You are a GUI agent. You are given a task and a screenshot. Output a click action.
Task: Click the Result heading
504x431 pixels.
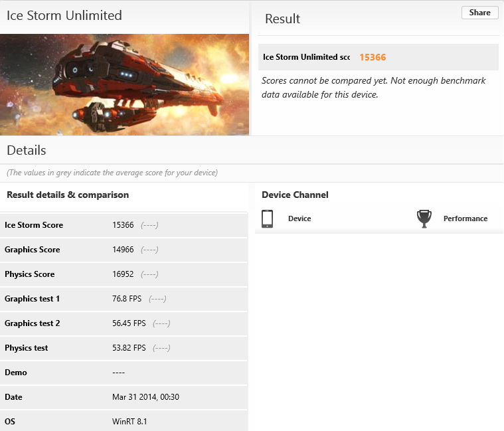(282, 19)
